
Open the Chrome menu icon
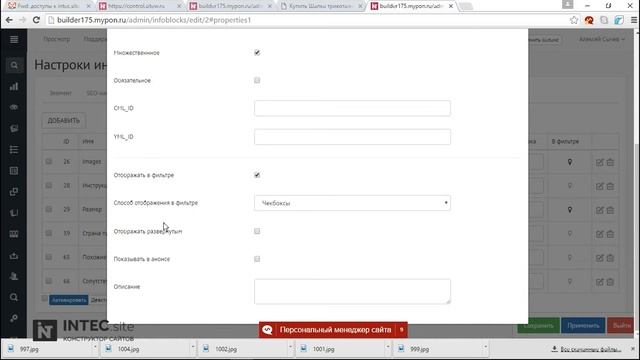[633, 20]
